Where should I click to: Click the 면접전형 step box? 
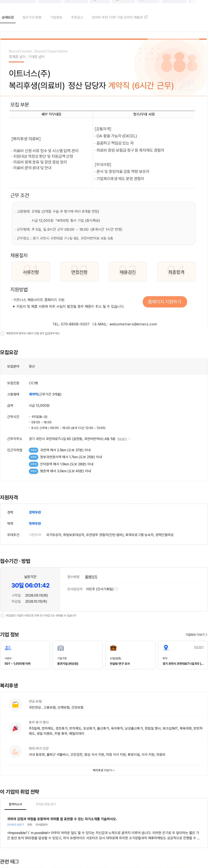coord(79,272)
